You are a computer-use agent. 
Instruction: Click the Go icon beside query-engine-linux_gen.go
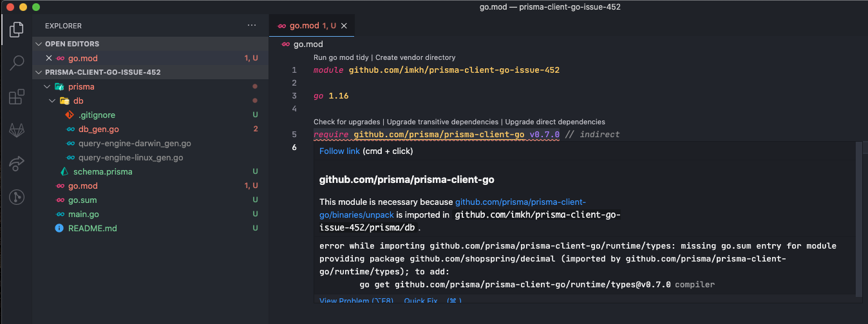pyautogui.click(x=70, y=157)
